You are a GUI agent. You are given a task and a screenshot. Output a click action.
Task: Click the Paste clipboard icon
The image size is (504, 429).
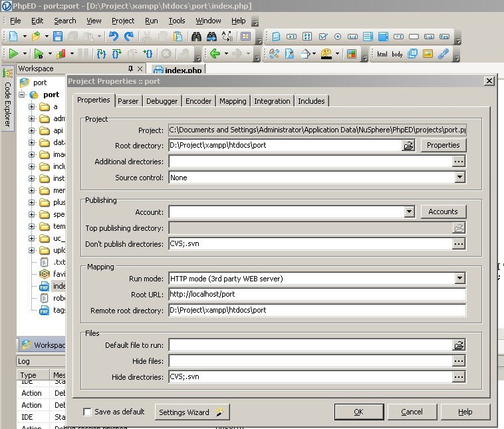178,37
